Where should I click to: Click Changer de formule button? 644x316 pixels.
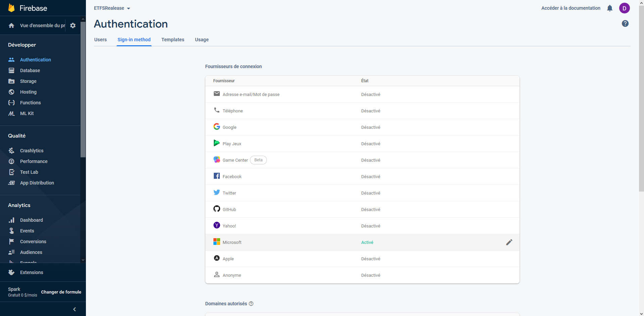point(61,292)
